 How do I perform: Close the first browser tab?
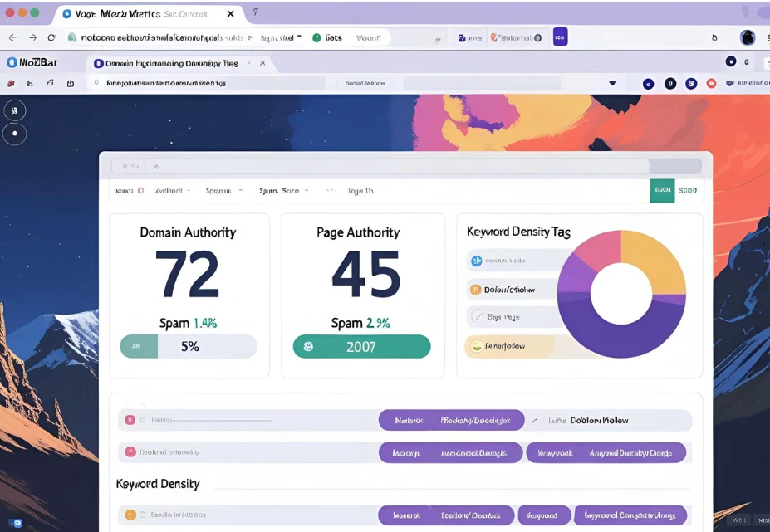(230, 14)
